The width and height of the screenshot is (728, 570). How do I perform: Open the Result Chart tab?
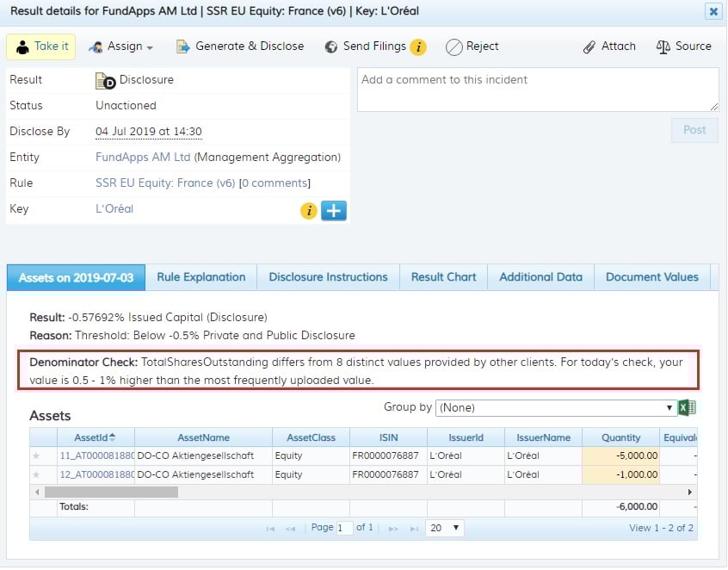(443, 277)
